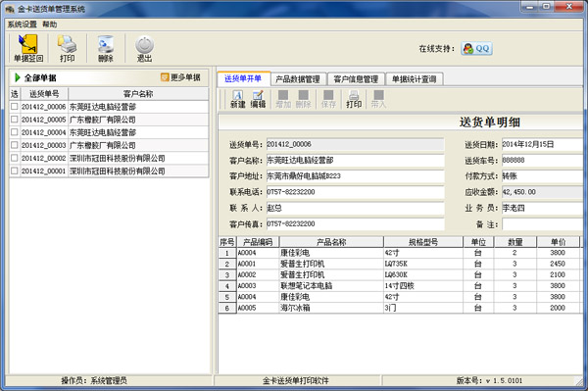Open the 系统设置 menu
This screenshot has height=391, width=588.
(23, 24)
